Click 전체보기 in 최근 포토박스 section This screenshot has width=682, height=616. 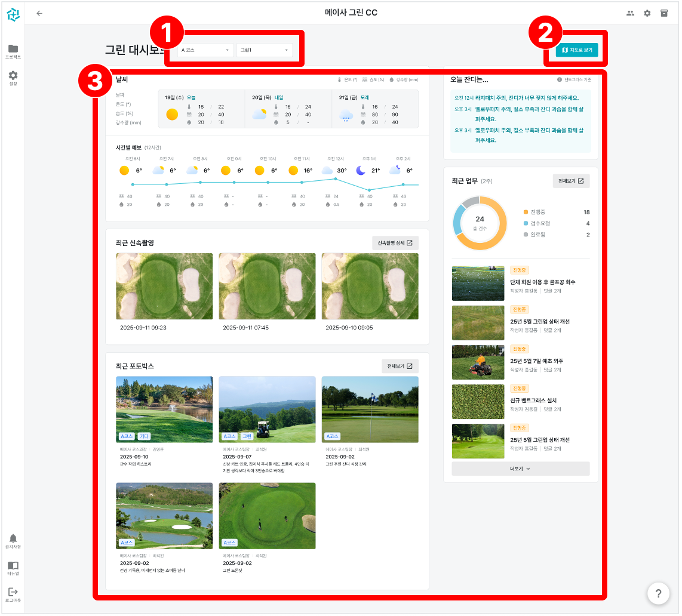coord(400,366)
